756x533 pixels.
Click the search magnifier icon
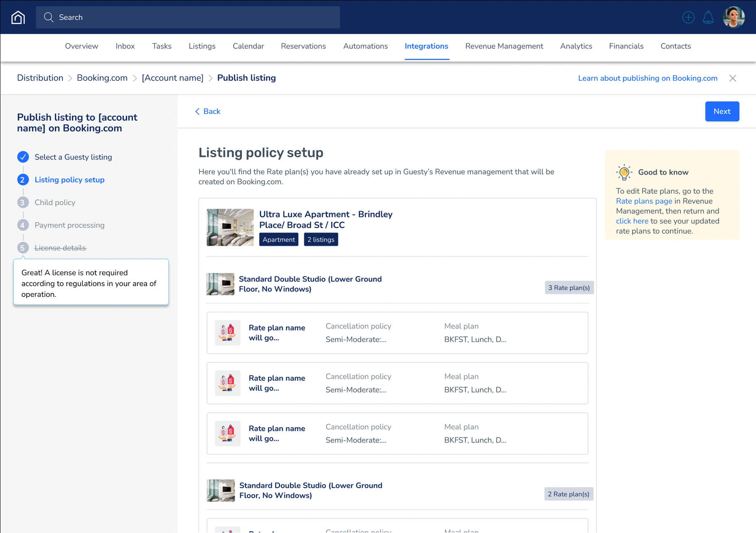point(49,17)
